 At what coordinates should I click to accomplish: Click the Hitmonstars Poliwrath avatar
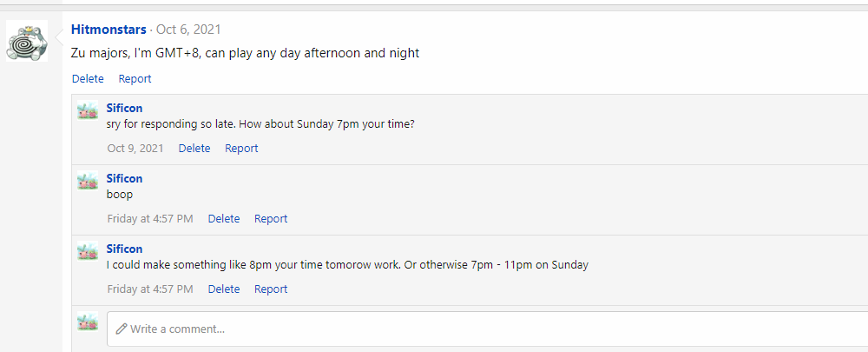27,41
